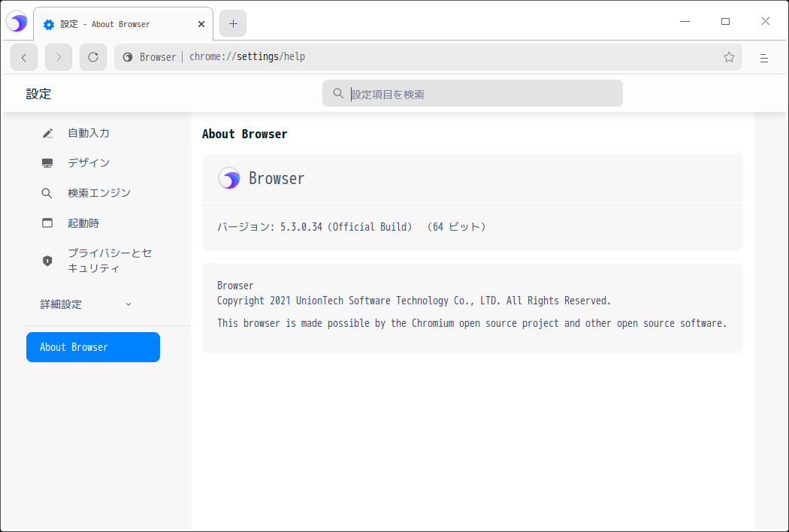Open 検索エンジン settings section

[x=99, y=193]
